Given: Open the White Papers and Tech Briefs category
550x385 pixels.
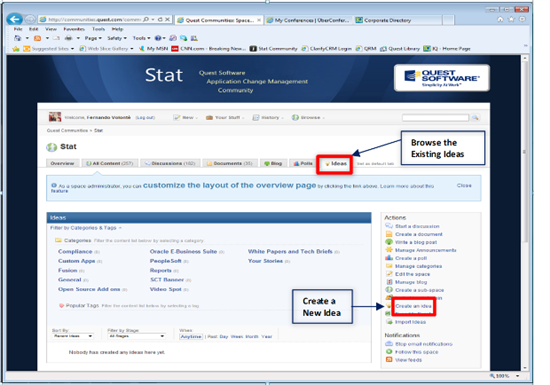Looking at the screenshot, I should tap(290, 252).
